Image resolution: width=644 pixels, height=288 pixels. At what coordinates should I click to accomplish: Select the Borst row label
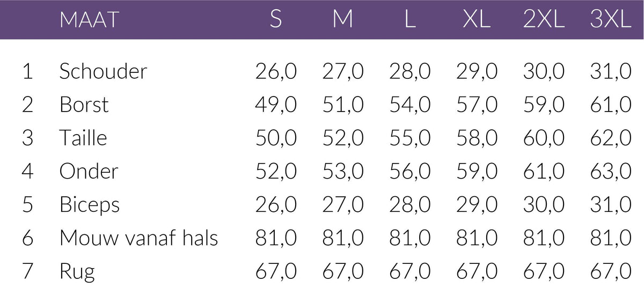coord(84,105)
